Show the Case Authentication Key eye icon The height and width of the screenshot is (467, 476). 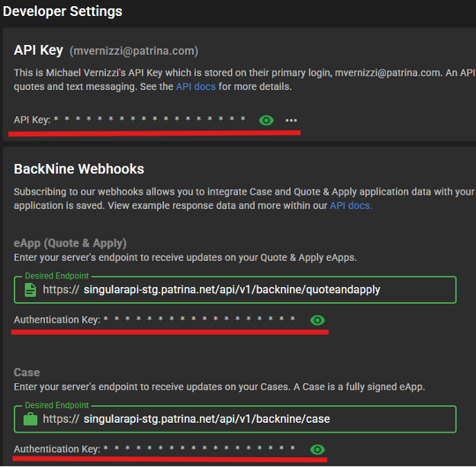pyautogui.click(x=317, y=449)
